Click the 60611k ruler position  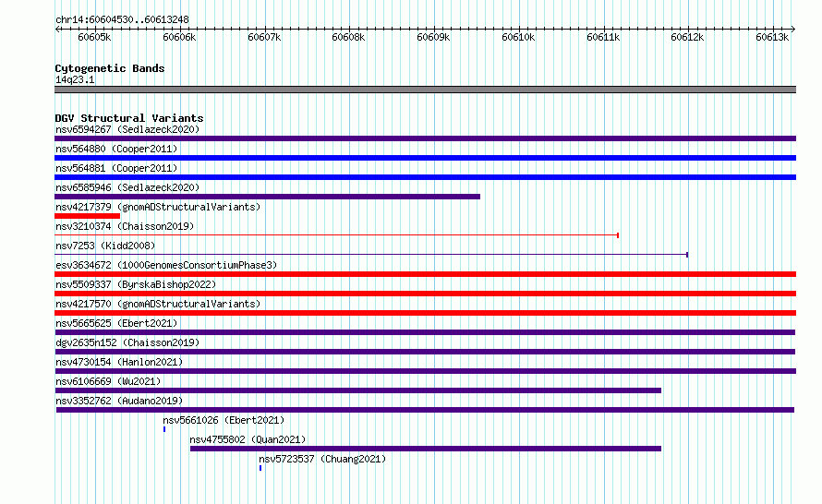click(x=603, y=37)
